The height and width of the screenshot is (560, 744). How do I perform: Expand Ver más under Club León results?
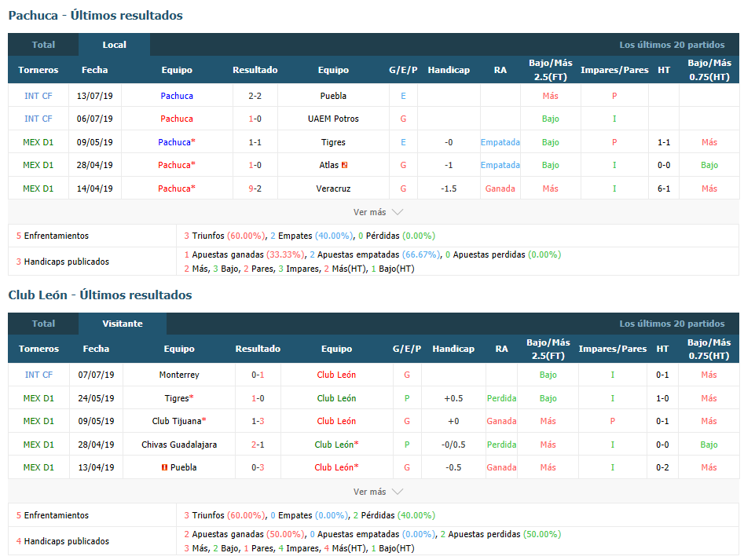(378, 492)
